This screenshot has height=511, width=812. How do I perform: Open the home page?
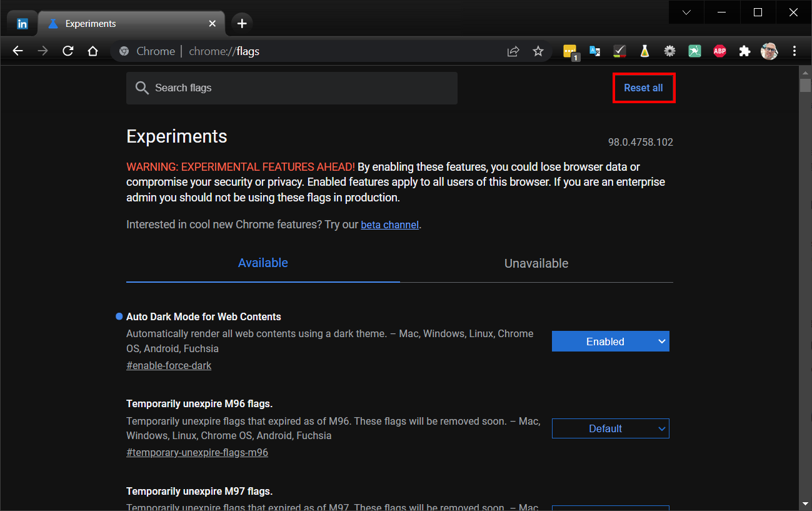93,51
